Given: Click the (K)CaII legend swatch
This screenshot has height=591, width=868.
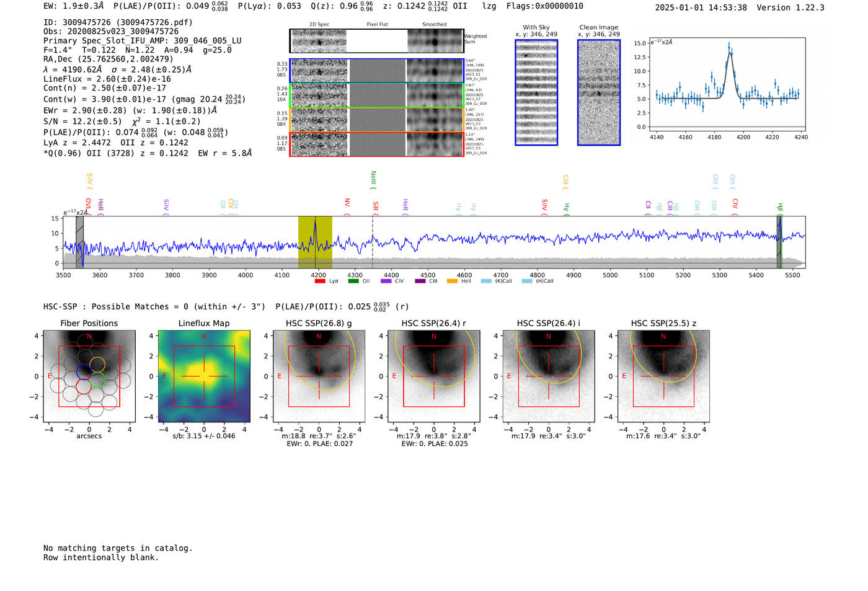Looking at the screenshot, I should [486, 281].
